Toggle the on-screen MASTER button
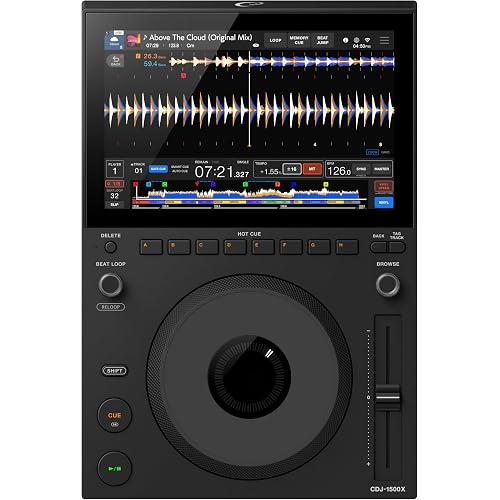Image resolution: width=500 pixels, height=500 pixels. [381, 169]
